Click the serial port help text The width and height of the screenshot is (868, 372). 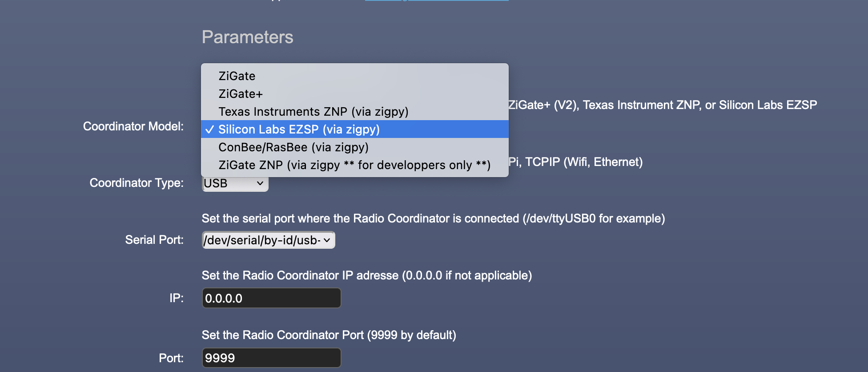(x=434, y=218)
